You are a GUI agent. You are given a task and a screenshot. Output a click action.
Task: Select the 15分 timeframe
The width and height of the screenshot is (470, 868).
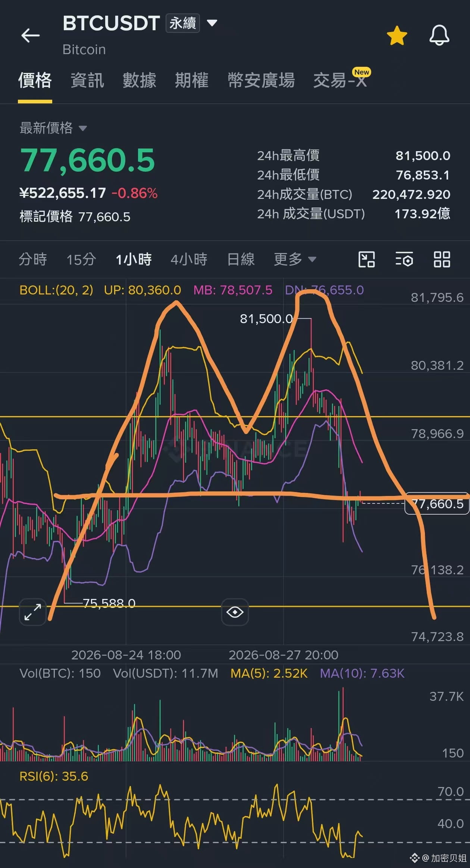click(81, 259)
